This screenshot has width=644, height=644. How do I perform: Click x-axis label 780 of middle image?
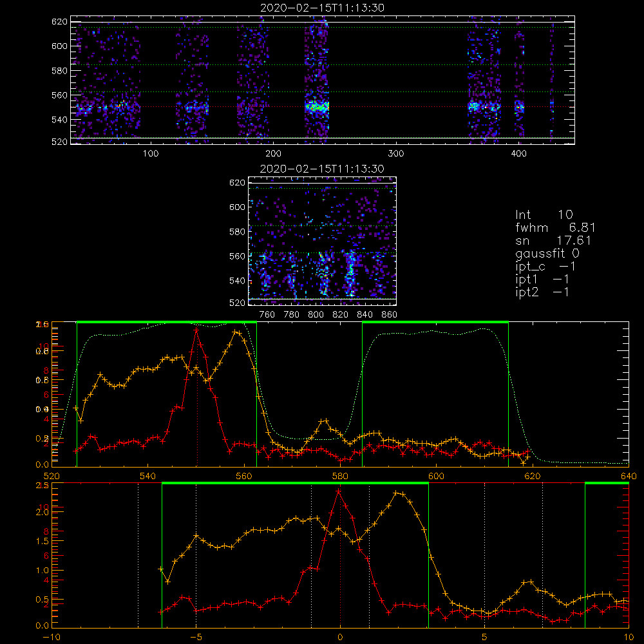pos(292,315)
